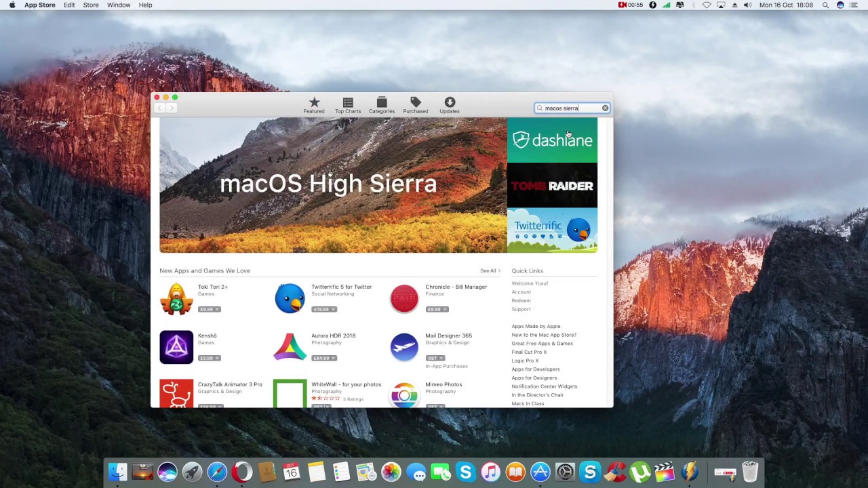This screenshot has width=868, height=488.
Task: Open the Window menu
Action: 119,5
